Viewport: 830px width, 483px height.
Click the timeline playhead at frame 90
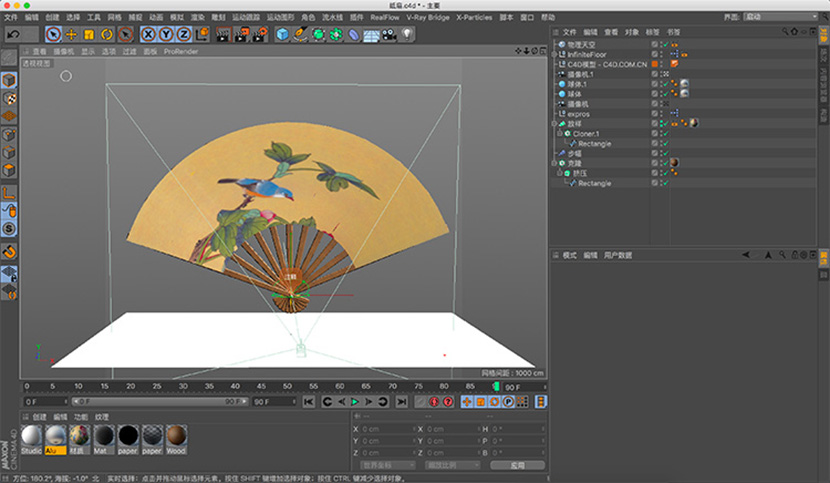[x=496, y=387]
